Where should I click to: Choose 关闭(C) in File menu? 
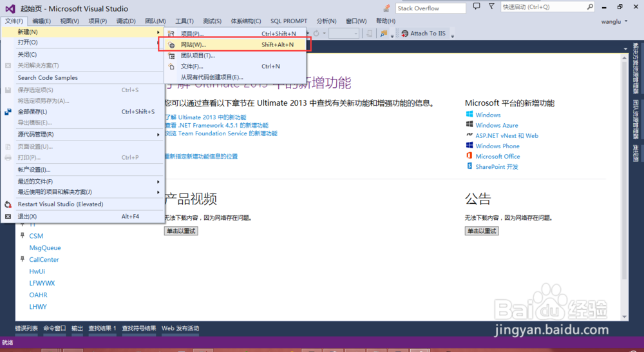point(82,55)
